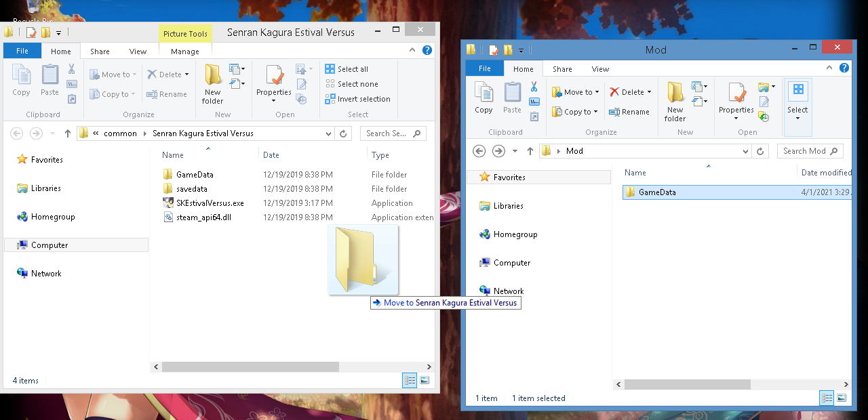Open Network in Senran Kagura navigation pane
Image resolution: width=868 pixels, height=420 pixels.
46,274
